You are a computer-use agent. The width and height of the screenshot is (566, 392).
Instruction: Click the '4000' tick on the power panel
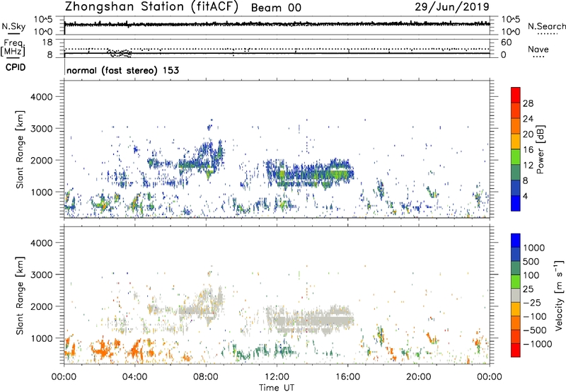coord(42,97)
